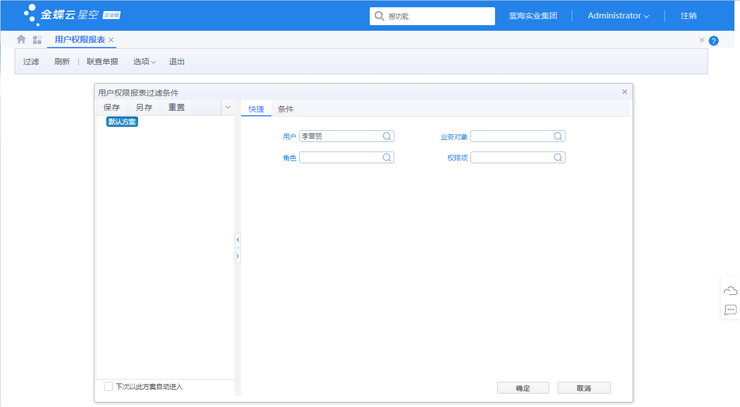Enable 下次以此方案自动进入 checkbox

109,387
